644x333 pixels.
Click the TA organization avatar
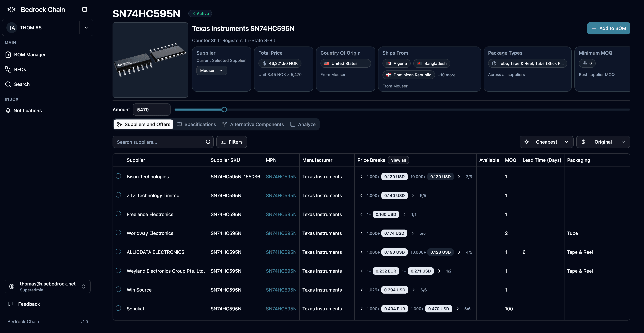(12, 28)
